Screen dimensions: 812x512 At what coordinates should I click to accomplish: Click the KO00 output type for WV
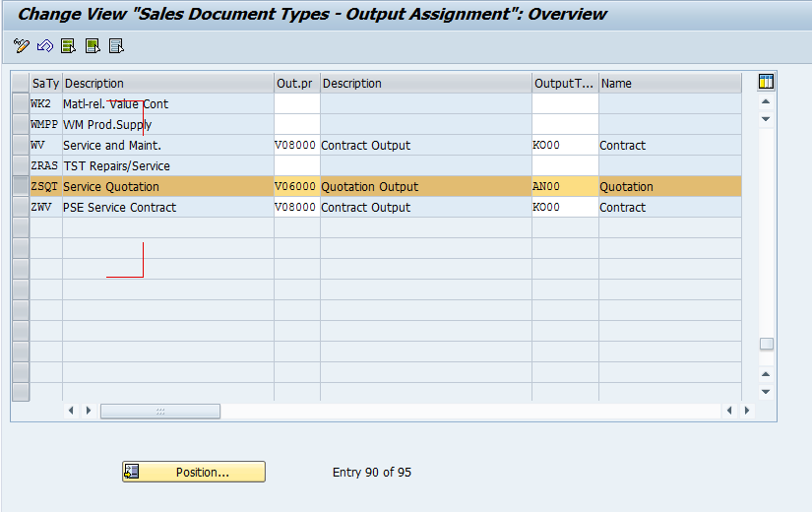coord(565,145)
